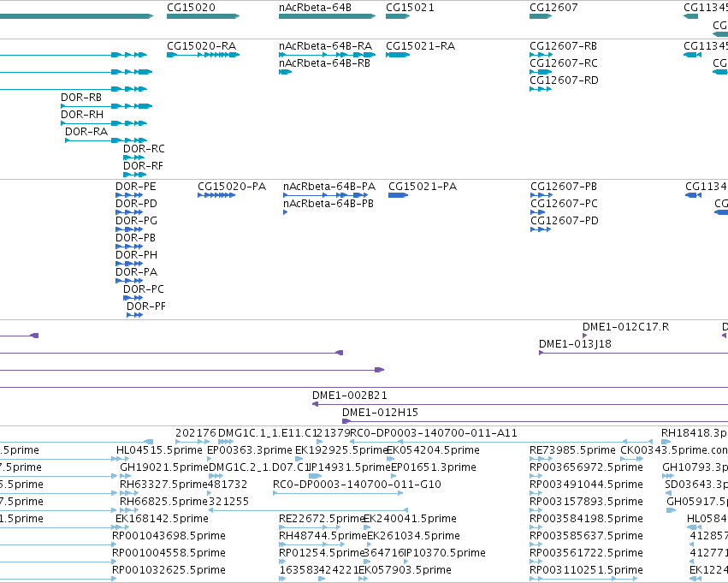Click protein CG12607-PD
Screen dimensions: 728x583
pos(564,221)
